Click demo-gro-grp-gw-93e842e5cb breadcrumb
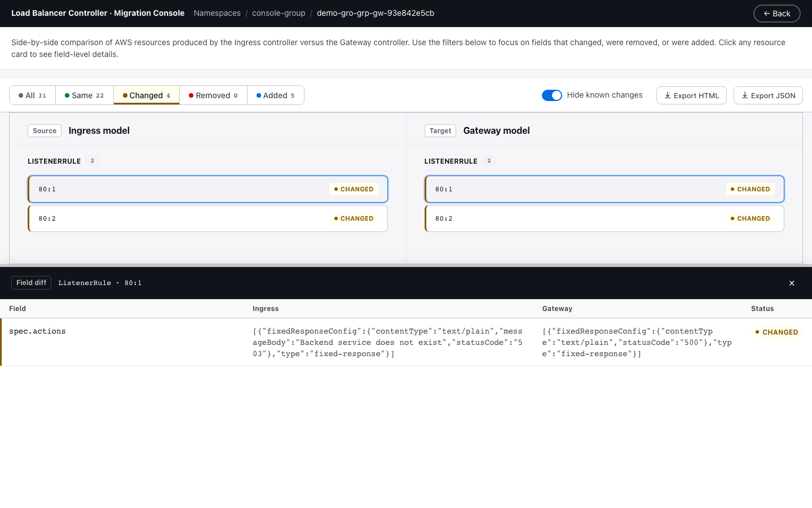 376,13
